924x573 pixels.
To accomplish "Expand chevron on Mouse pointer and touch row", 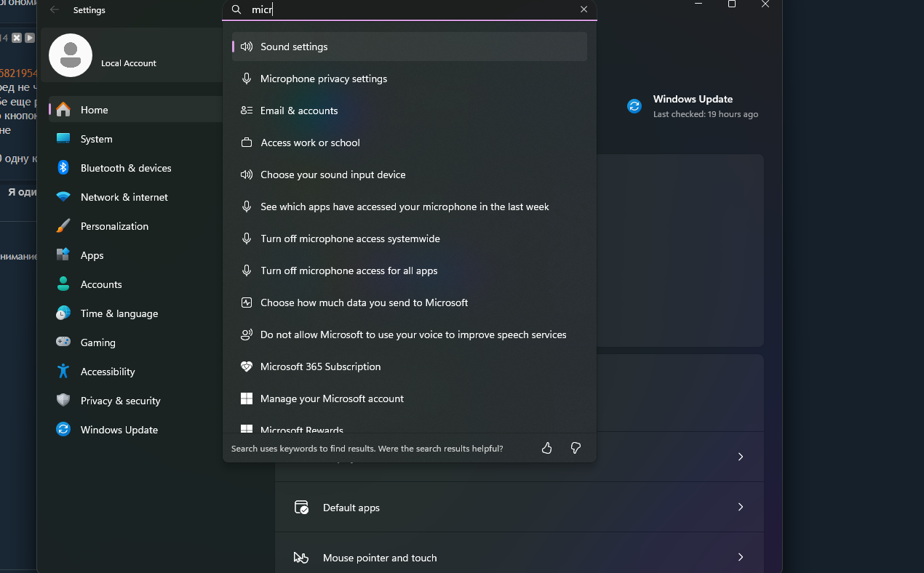I will (x=741, y=557).
